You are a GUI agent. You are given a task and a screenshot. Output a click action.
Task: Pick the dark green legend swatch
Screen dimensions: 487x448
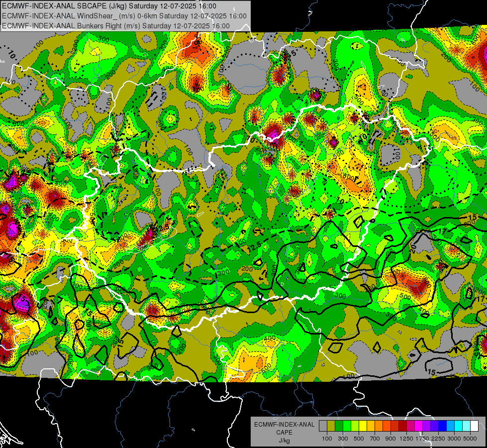pyautogui.click(x=339, y=426)
